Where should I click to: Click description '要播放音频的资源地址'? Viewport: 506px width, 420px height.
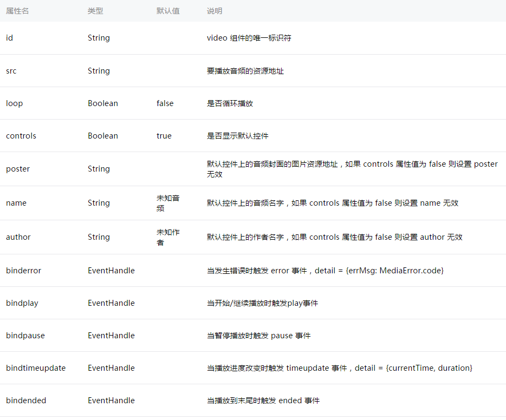(245, 71)
